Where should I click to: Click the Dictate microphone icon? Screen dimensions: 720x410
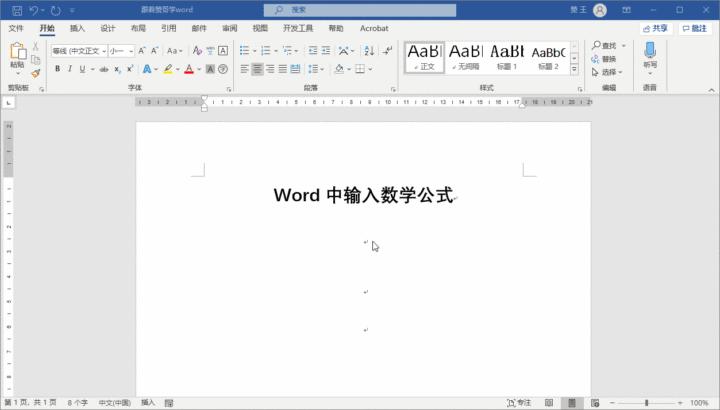650,50
